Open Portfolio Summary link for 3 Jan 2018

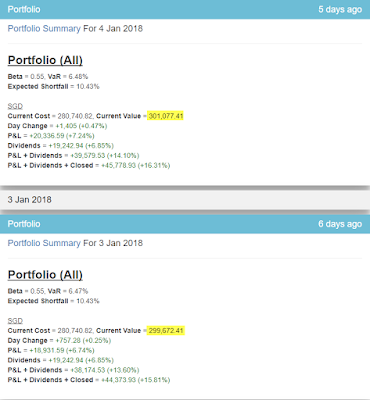(x=44, y=243)
